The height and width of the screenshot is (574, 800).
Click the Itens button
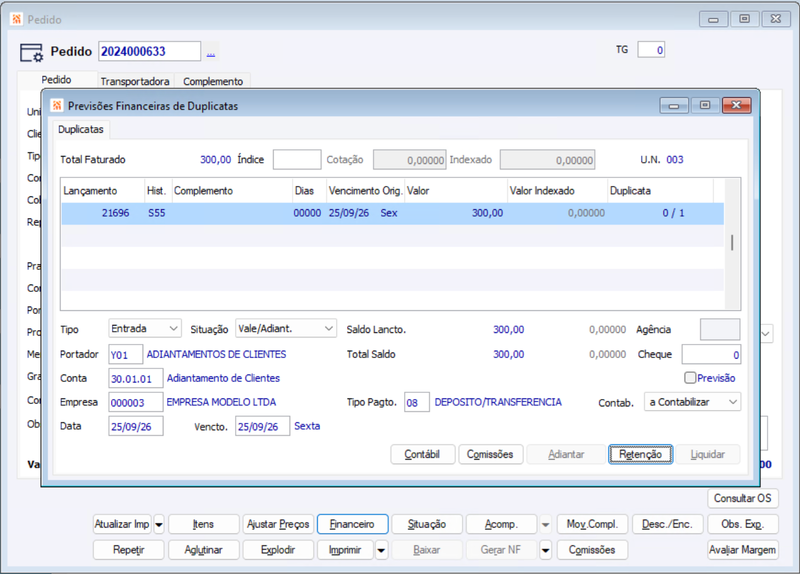(x=204, y=524)
